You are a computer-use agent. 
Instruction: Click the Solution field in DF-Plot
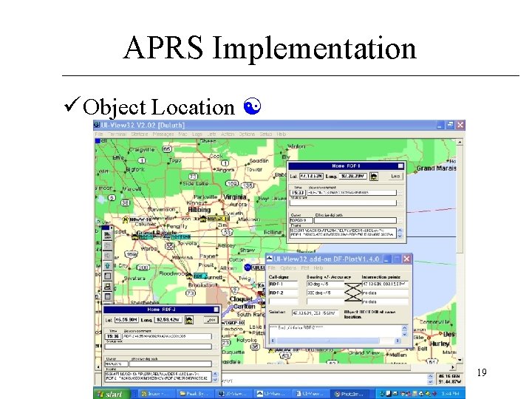314,313
